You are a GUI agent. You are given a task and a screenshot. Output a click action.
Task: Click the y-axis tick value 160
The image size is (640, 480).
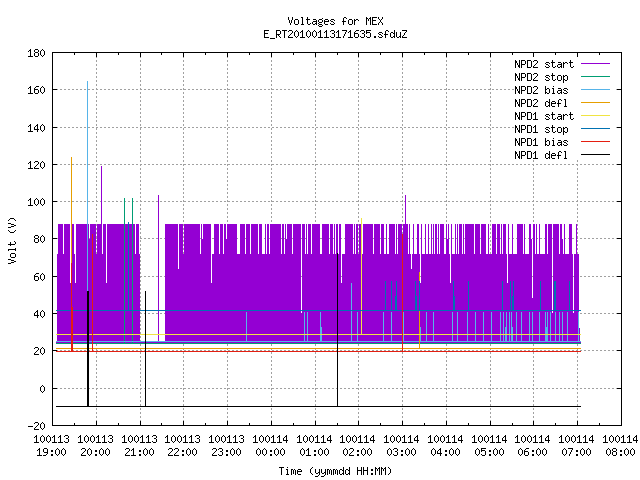(x=36, y=90)
